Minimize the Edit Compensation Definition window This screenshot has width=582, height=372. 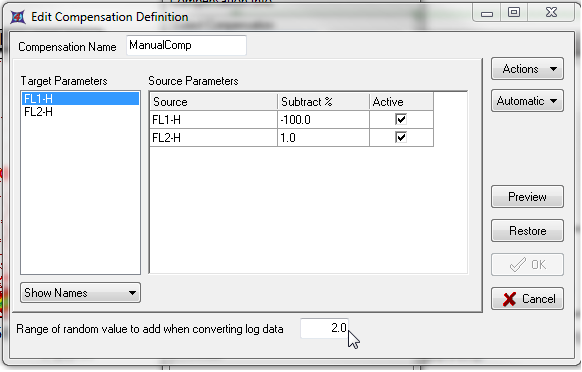[x=487, y=13]
